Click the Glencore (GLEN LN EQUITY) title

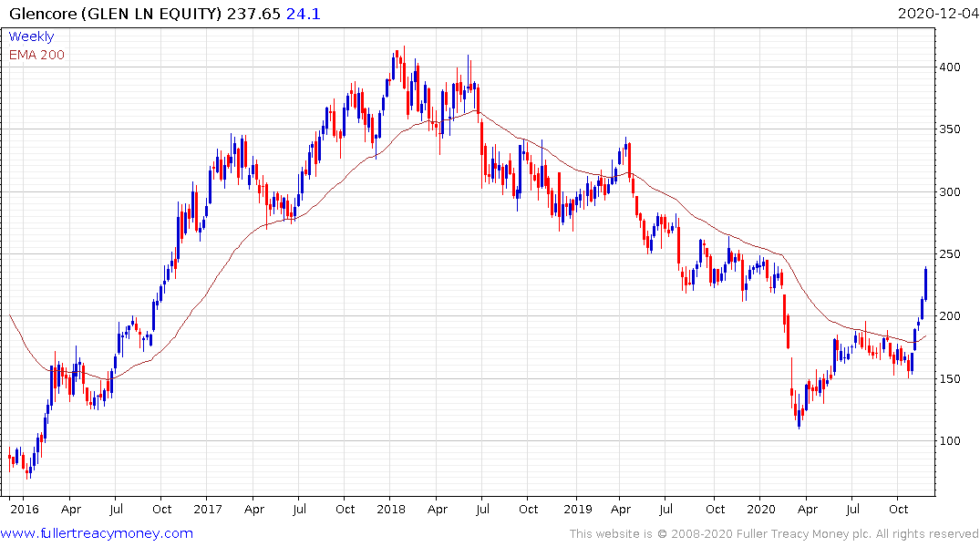pos(116,14)
